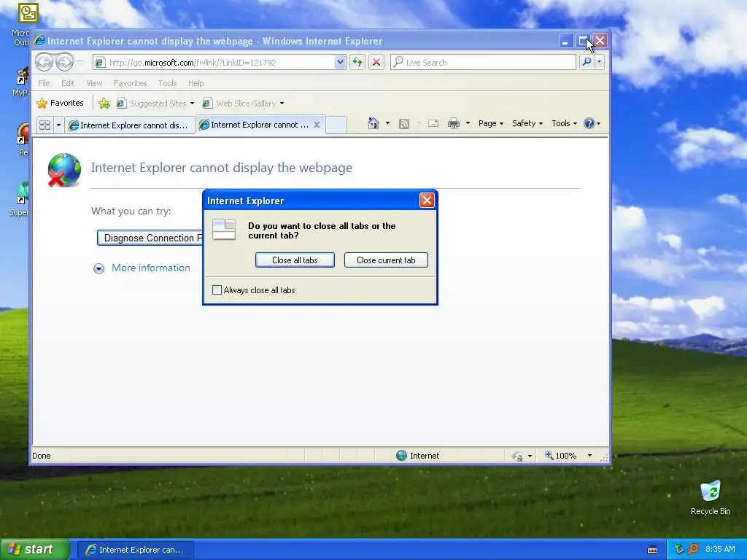The width and height of the screenshot is (747, 560).
Task: Open the Page command menu
Action: click(491, 123)
